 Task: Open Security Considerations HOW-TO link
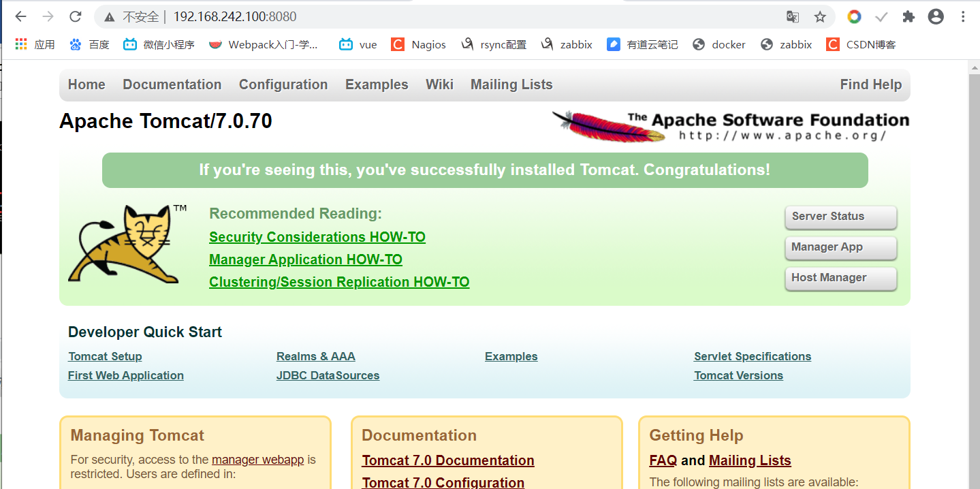(x=317, y=237)
